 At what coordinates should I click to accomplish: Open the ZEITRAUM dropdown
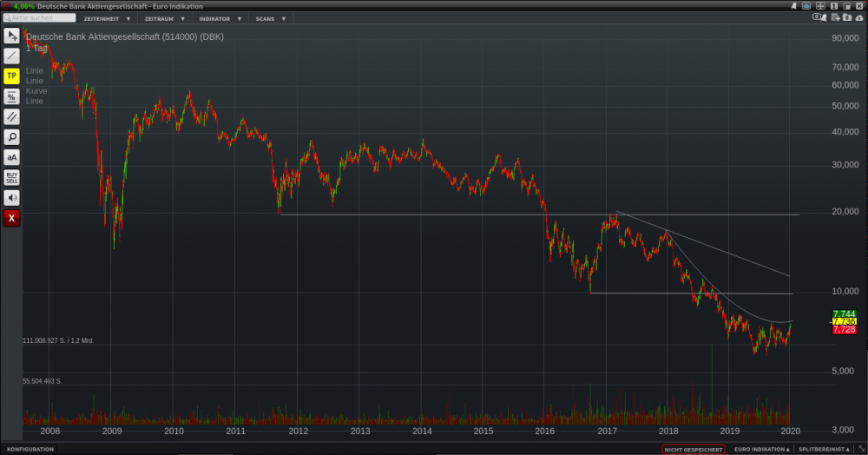pyautogui.click(x=164, y=19)
